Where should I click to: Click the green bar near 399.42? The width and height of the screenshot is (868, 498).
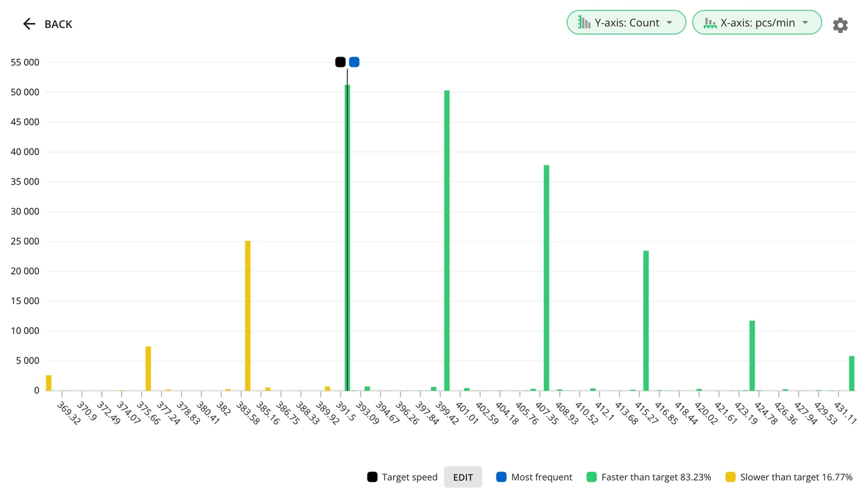point(447,240)
